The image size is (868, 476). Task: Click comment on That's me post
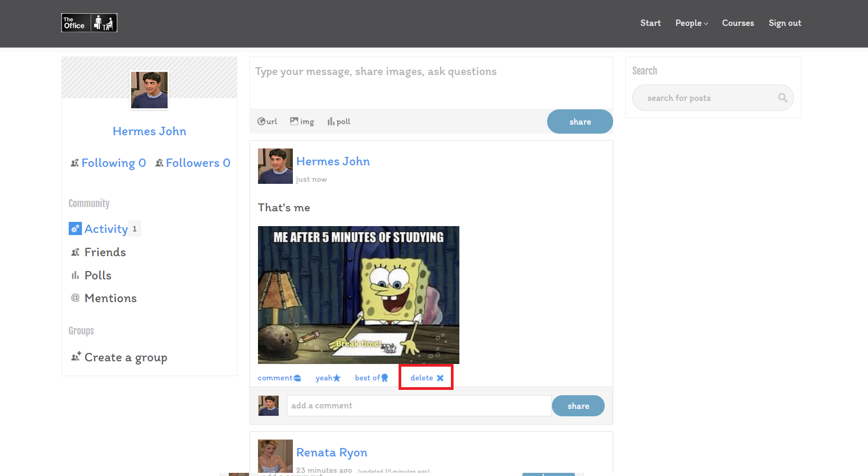pos(280,378)
